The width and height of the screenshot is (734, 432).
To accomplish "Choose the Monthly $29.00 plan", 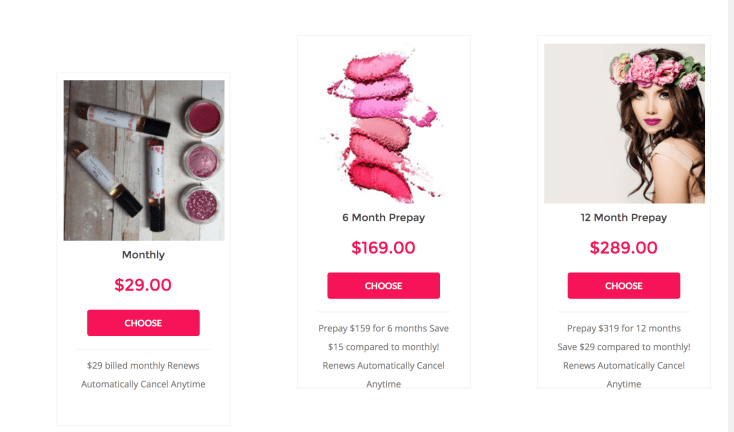I will pos(143,323).
